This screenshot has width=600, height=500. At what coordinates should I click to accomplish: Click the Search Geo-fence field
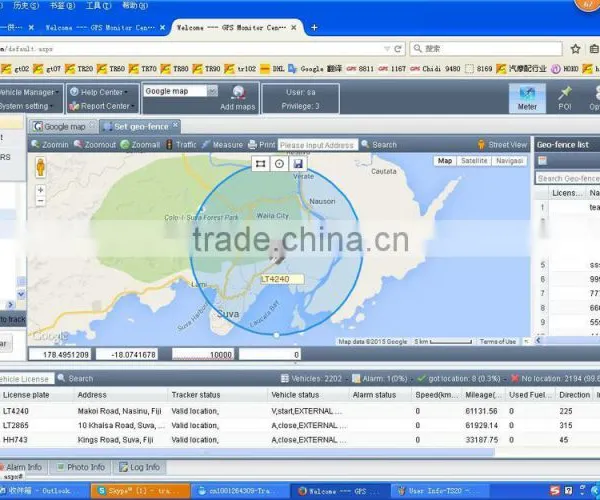tap(567, 178)
